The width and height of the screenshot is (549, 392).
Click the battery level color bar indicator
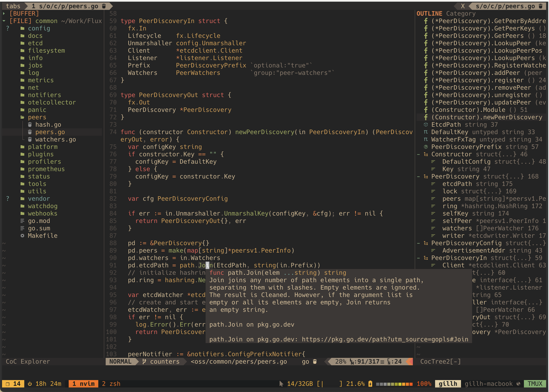click(394, 384)
